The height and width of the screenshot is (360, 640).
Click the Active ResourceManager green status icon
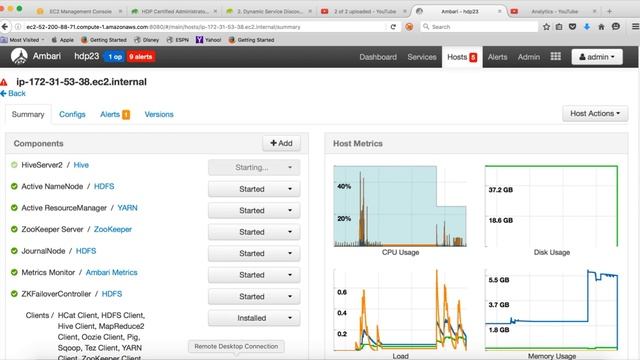[x=14, y=208]
